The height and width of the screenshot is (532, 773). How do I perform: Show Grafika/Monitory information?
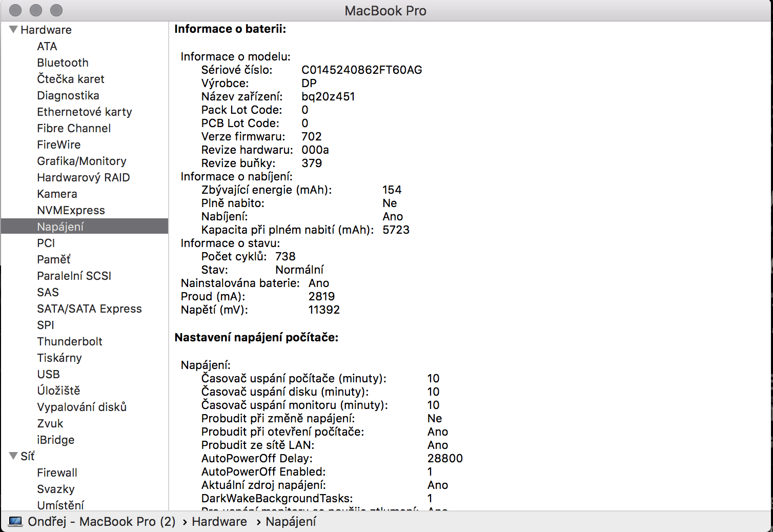pos(82,161)
